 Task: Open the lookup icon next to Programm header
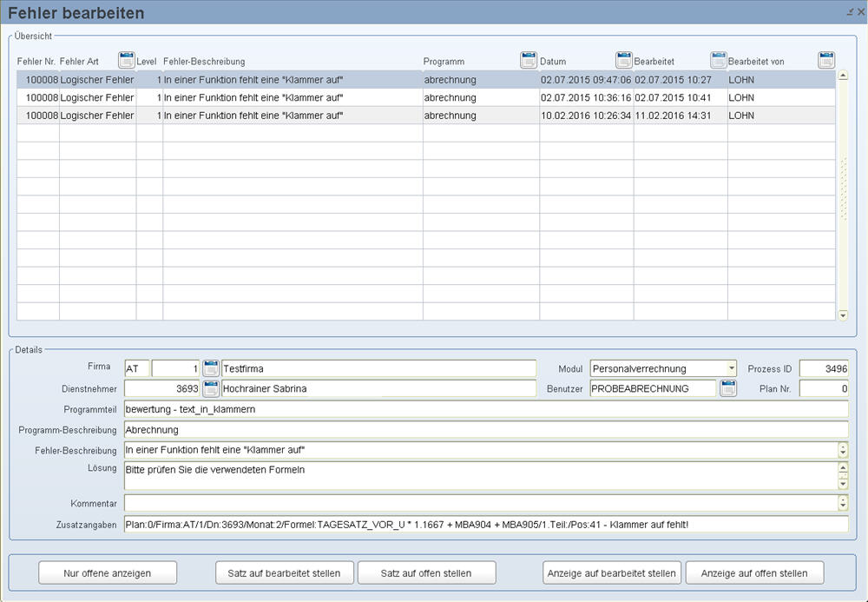click(529, 60)
